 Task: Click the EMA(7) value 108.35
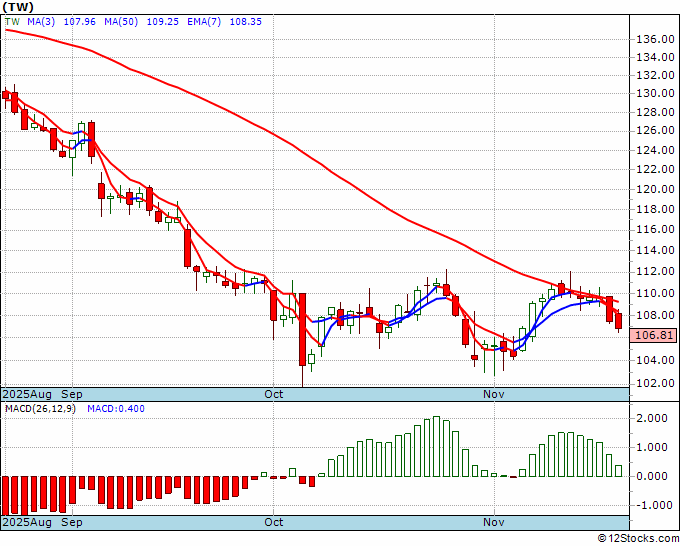pyautogui.click(x=245, y=22)
